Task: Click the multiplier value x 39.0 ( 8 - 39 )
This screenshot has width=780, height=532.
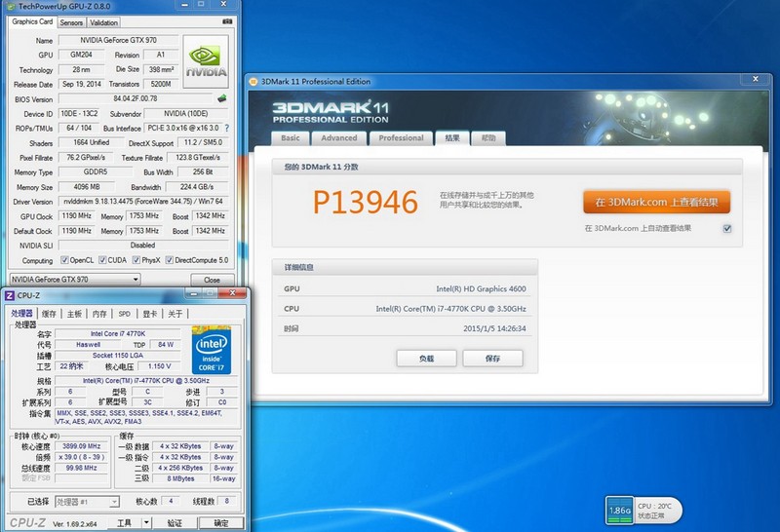Action: (82, 457)
